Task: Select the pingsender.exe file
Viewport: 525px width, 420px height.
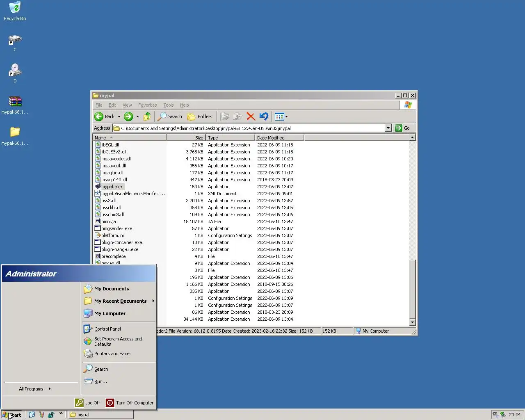Action: tap(116, 228)
